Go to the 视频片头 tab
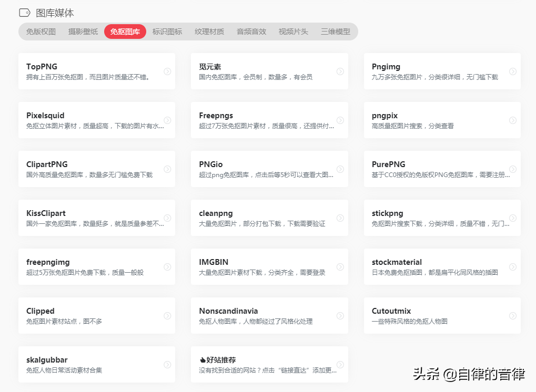Viewport: 536px width, 392px height. pos(294,32)
